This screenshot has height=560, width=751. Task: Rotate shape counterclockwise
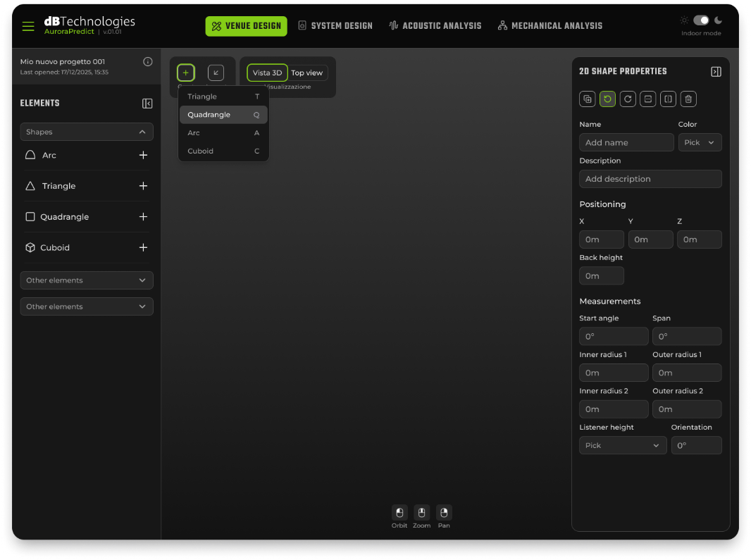click(x=607, y=99)
